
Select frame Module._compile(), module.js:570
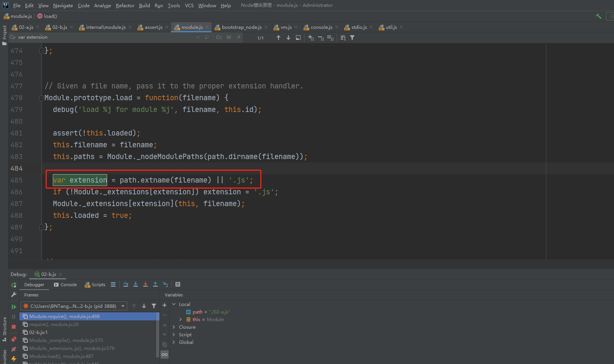coord(88,340)
